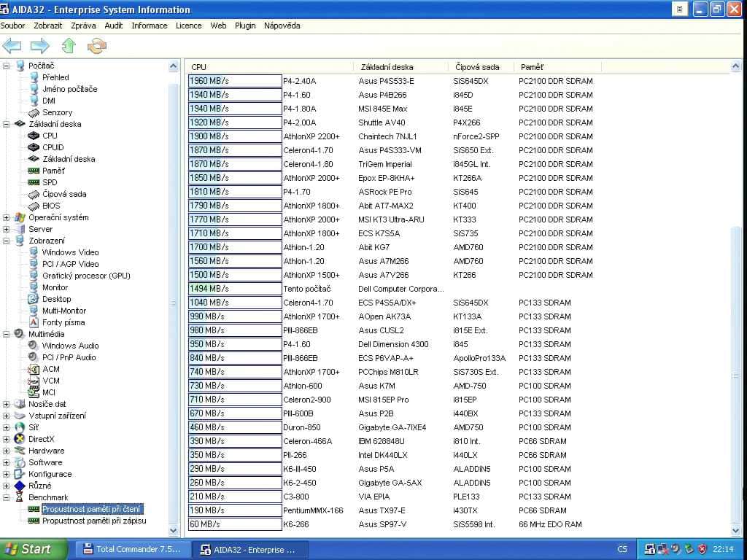Open the Audit menu
This screenshot has width=747, height=560.
[113, 26]
